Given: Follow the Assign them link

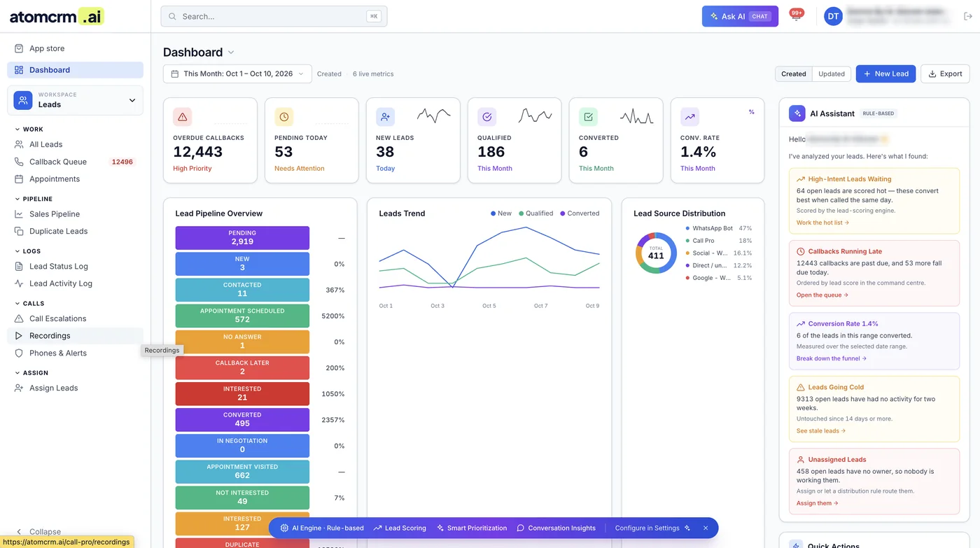Looking at the screenshot, I should coord(817,503).
